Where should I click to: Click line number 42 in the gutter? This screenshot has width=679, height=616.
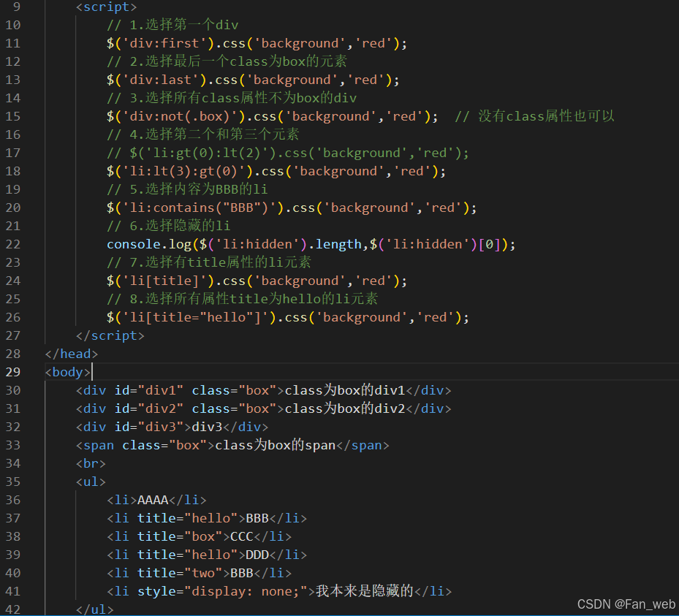[13, 609]
